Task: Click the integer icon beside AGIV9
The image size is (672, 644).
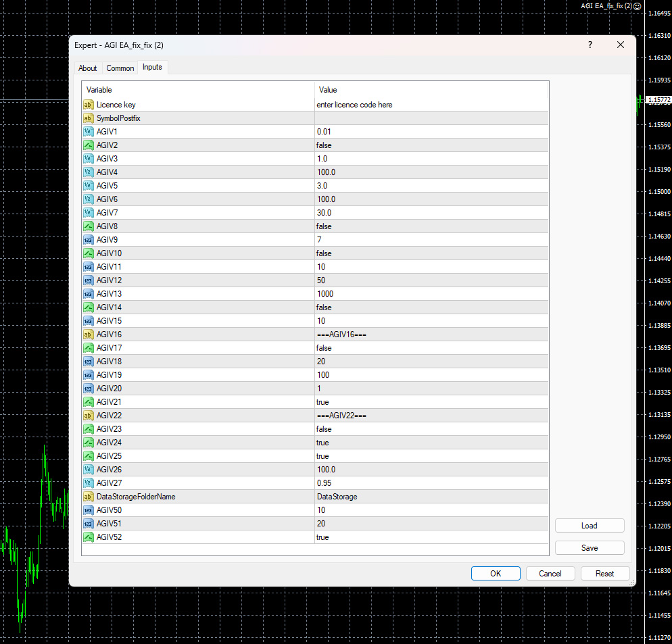Action: 89,239
